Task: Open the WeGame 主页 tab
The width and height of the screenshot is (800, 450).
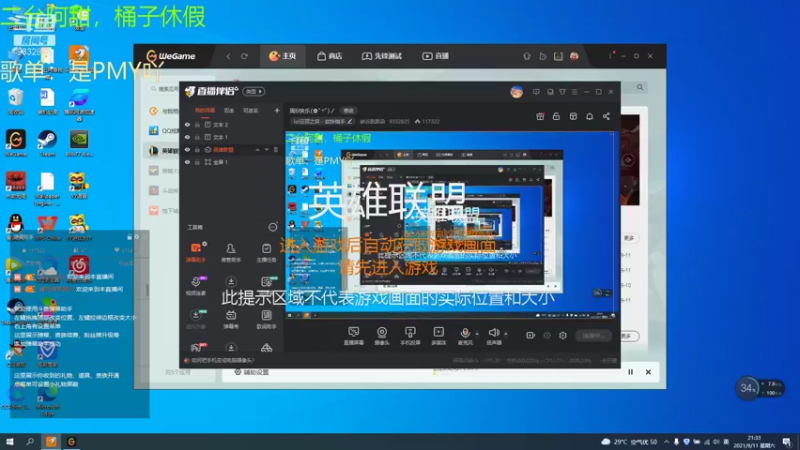Action: tap(283, 56)
